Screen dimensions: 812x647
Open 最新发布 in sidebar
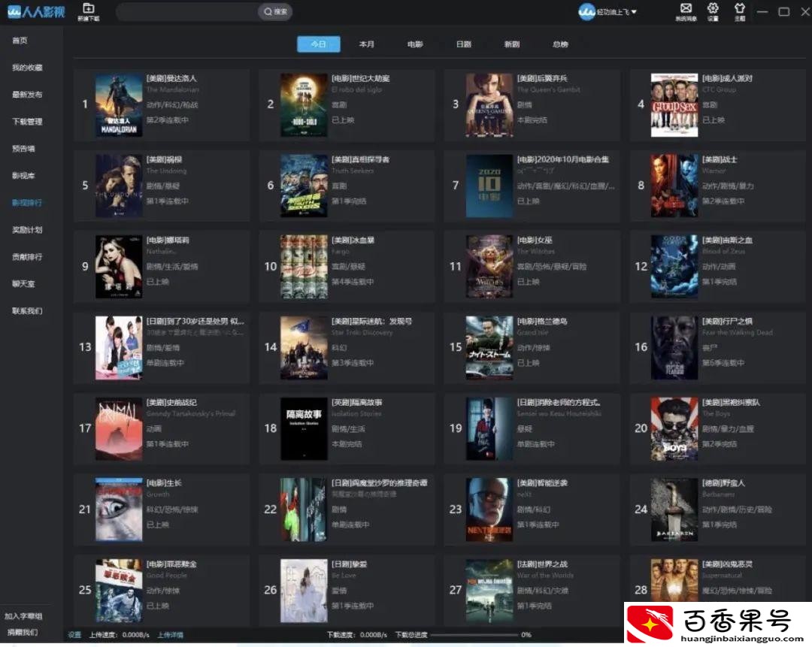[28, 94]
